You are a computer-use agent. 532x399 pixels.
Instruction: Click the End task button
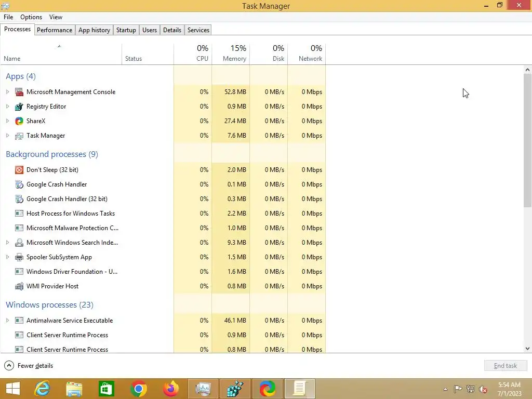[506, 366]
